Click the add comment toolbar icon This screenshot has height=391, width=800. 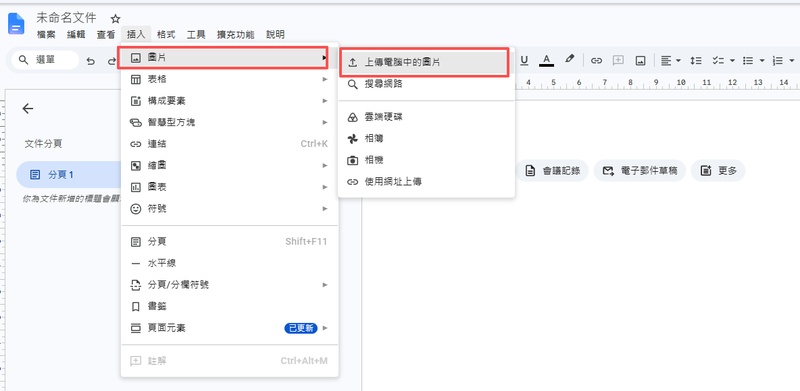pyautogui.click(x=618, y=60)
